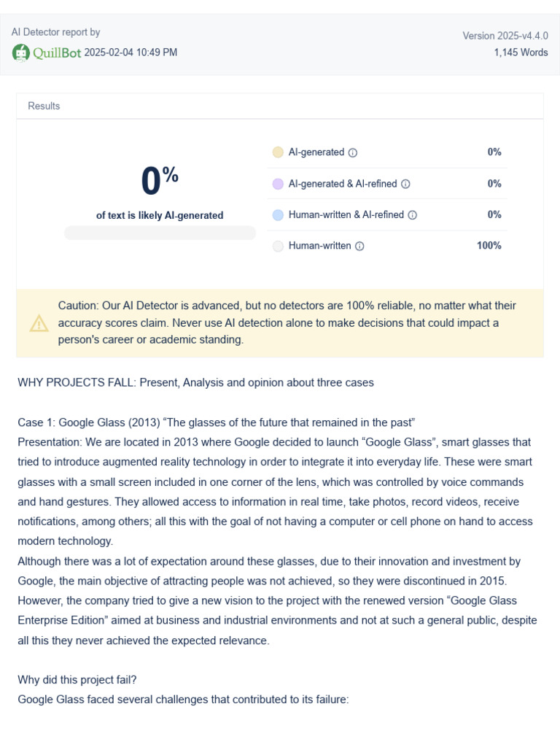Screen dimensions: 560x747
Task: Click the grey Human-written legend dot
Action: click(x=278, y=246)
